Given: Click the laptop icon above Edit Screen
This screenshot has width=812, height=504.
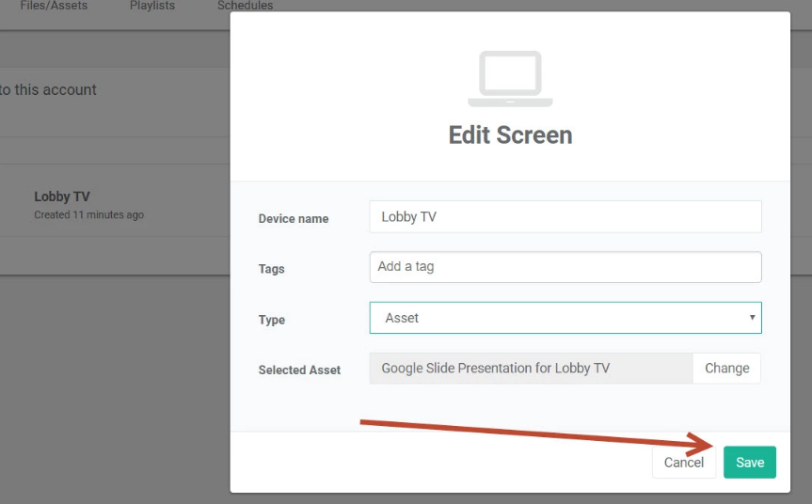Looking at the screenshot, I should pos(510,79).
